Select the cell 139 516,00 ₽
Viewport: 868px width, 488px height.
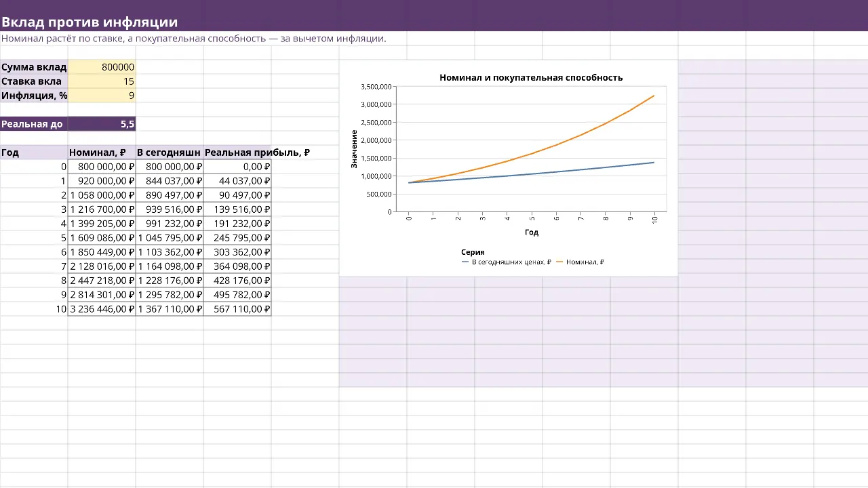click(x=237, y=209)
